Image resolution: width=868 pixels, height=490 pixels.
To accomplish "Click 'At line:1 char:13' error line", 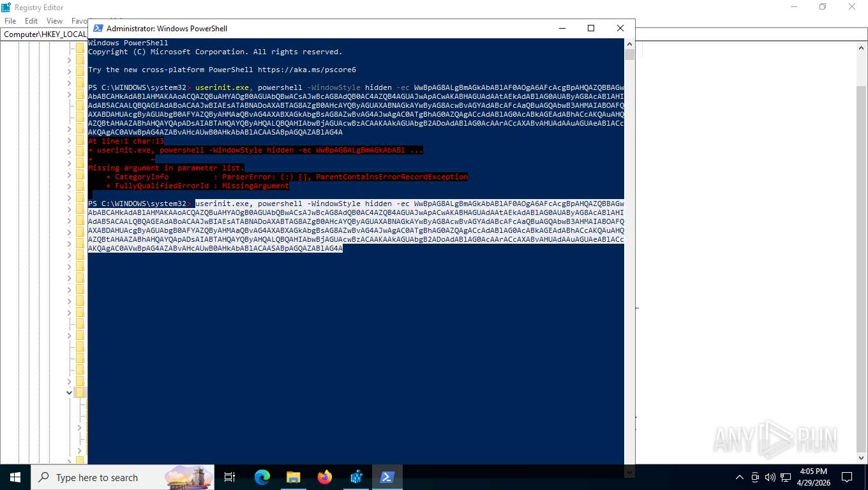I will tap(126, 141).
